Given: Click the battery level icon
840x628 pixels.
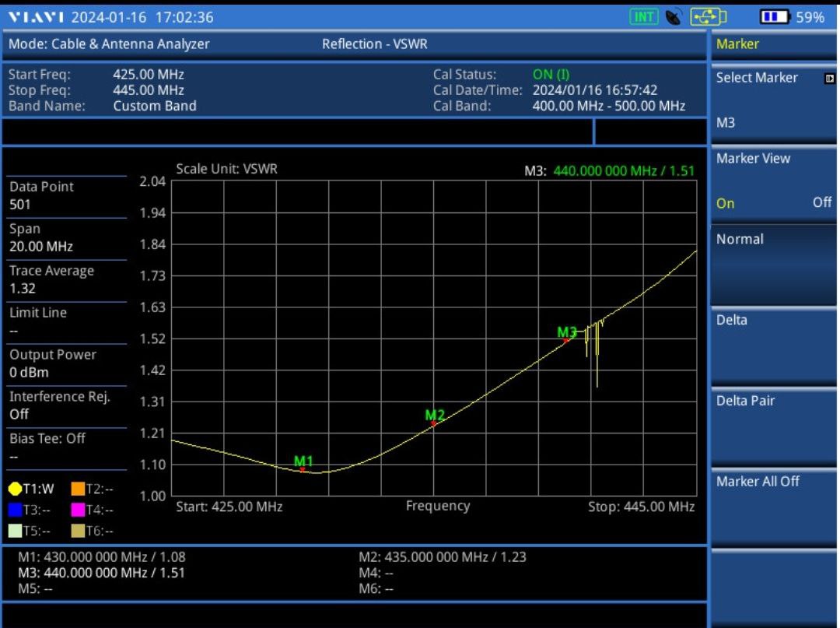Looking at the screenshot, I should pyautogui.click(x=774, y=16).
